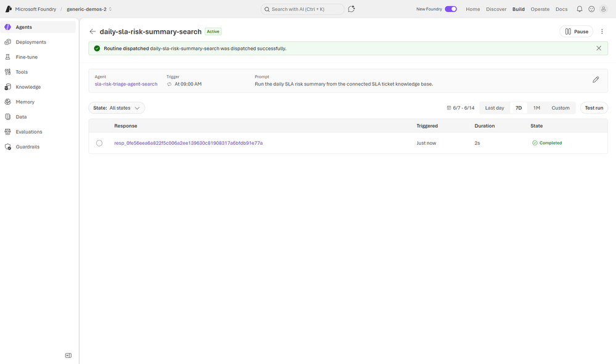Click the Microsoft Foundry breadcrumb text
616x364 pixels.
coord(36,9)
